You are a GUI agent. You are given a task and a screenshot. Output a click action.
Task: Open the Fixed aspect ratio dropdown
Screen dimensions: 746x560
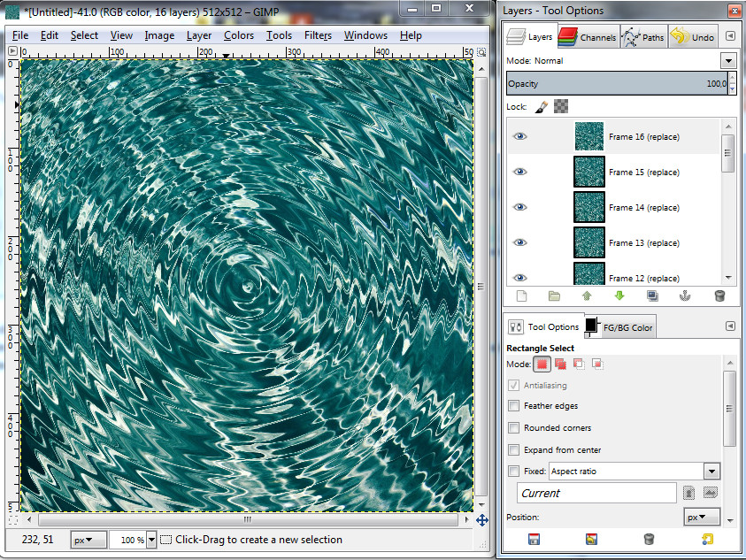pyautogui.click(x=711, y=471)
